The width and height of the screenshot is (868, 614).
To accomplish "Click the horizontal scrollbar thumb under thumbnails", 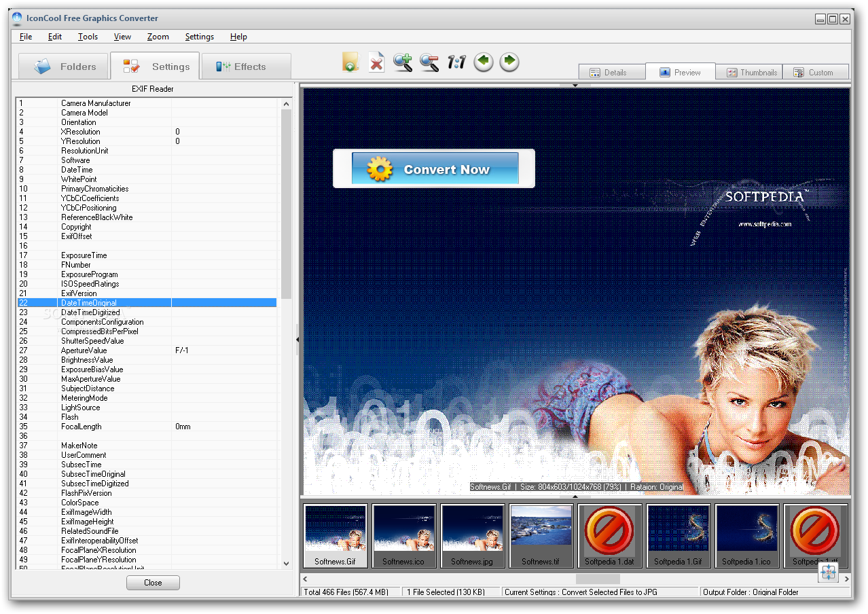I will [598, 579].
